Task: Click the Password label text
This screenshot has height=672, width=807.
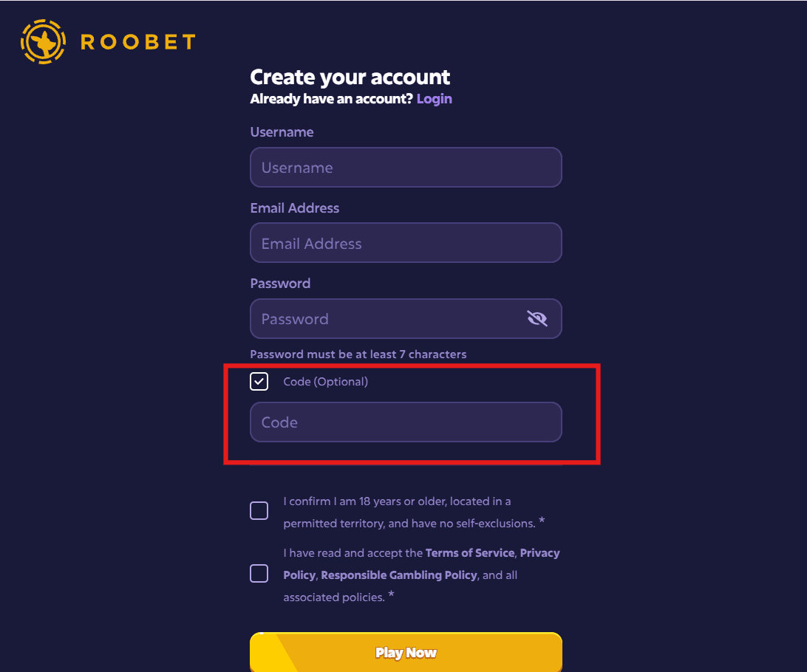Action: point(280,284)
